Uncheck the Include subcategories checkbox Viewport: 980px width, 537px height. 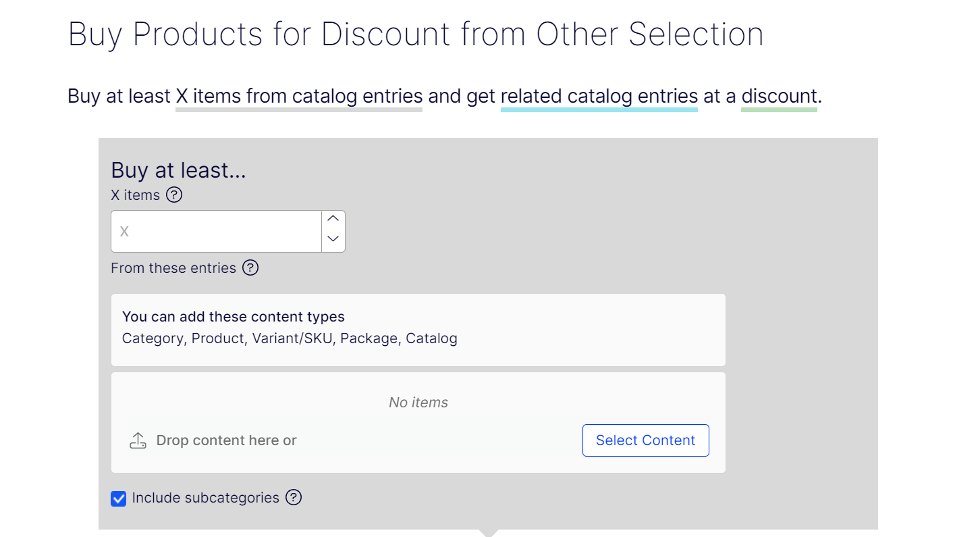coord(119,498)
